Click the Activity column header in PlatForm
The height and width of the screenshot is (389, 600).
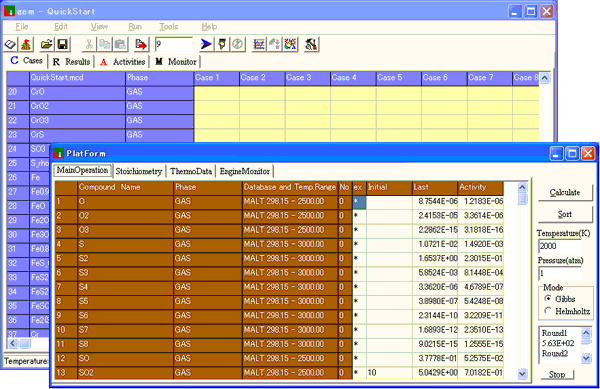click(x=481, y=187)
